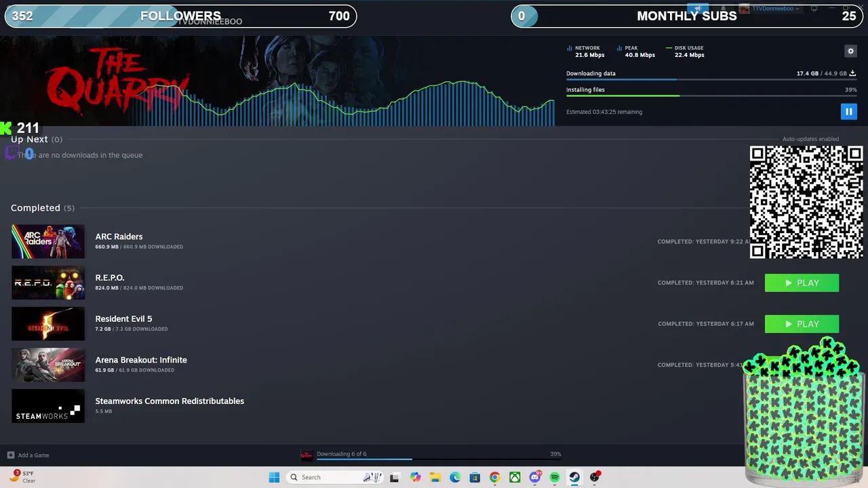Switch to Spotify on the taskbar
The width and height of the screenshot is (868, 488).
(x=555, y=477)
